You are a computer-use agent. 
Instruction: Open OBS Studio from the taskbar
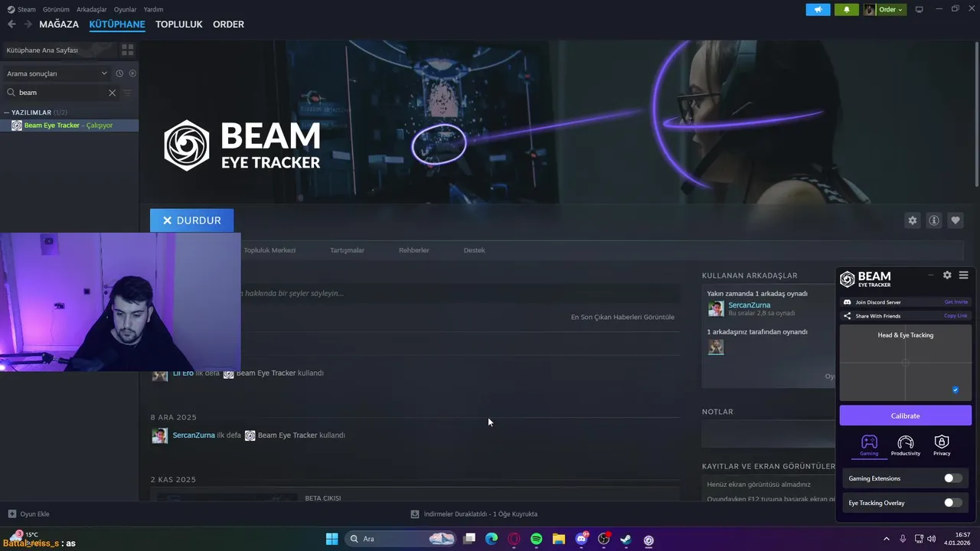604,539
